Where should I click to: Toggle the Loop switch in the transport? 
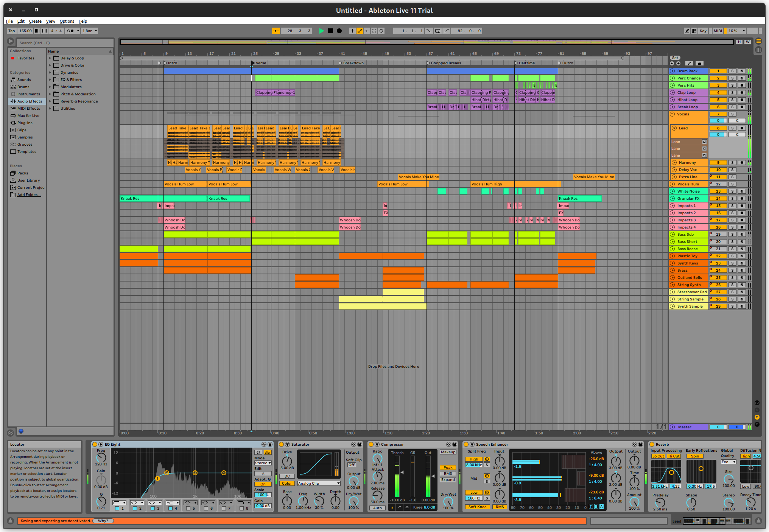tap(437, 31)
